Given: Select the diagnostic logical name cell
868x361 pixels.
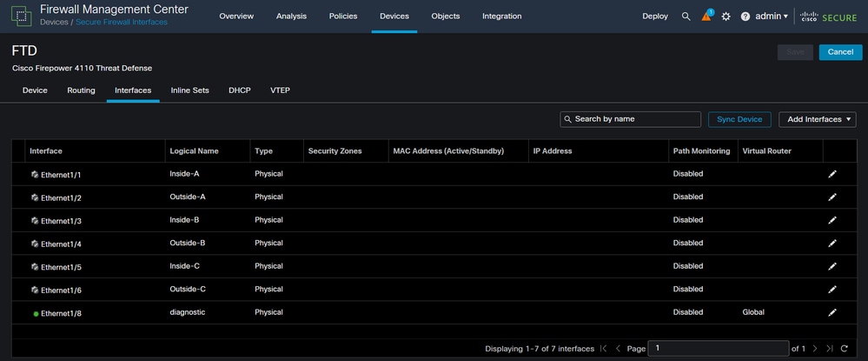Looking at the screenshot, I should tap(188, 312).
